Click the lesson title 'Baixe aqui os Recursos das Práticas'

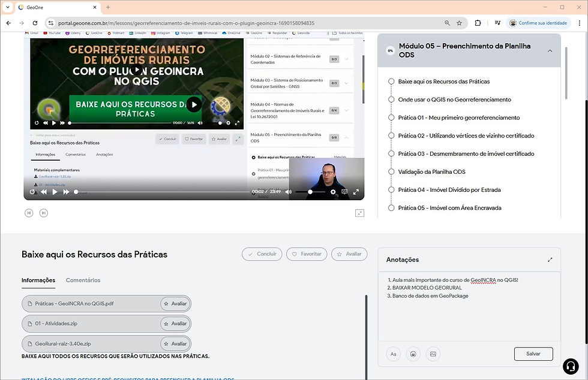coord(95,255)
